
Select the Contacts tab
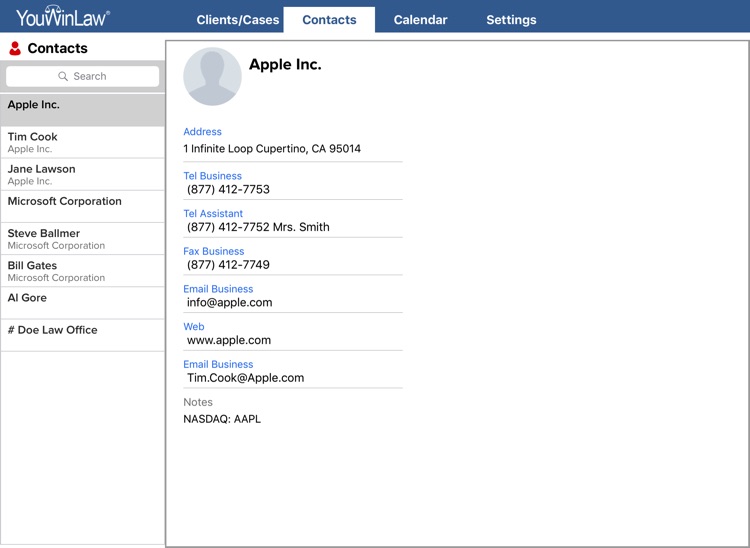coord(329,20)
